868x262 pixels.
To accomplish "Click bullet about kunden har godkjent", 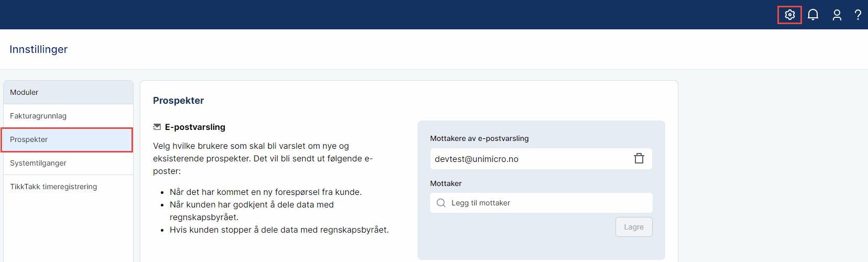I will coord(251,211).
